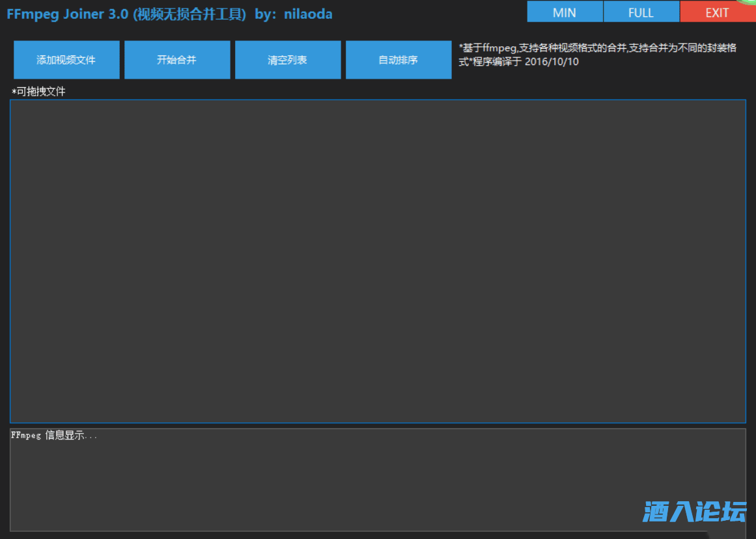Click the 视频无损合并工具 subtitle in the title
756x539 pixels.
point(189,14)
